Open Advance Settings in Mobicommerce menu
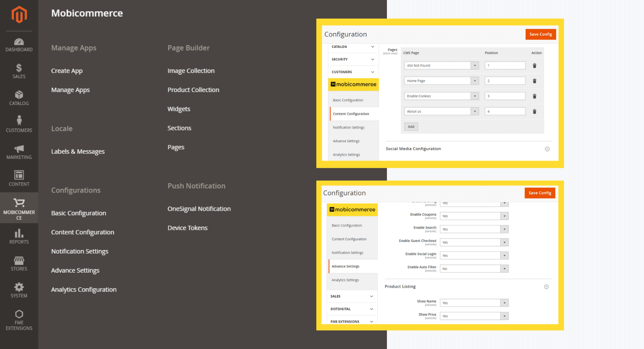 click(x=75, y=270)
